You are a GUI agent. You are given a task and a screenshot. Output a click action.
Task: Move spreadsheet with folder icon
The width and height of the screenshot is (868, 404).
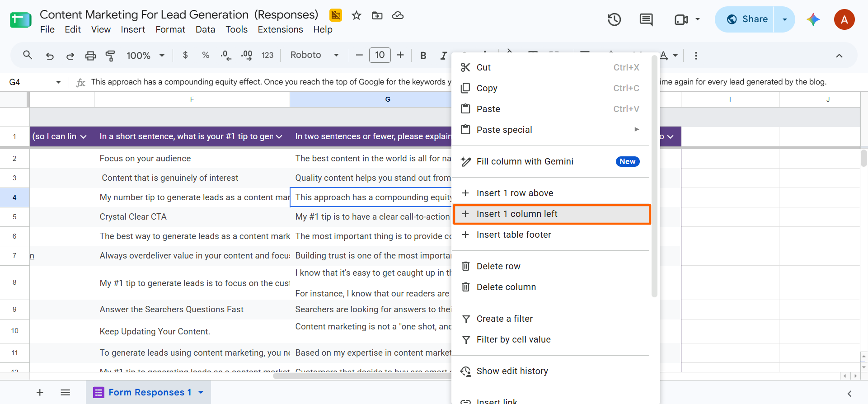[x=377, y=15]
